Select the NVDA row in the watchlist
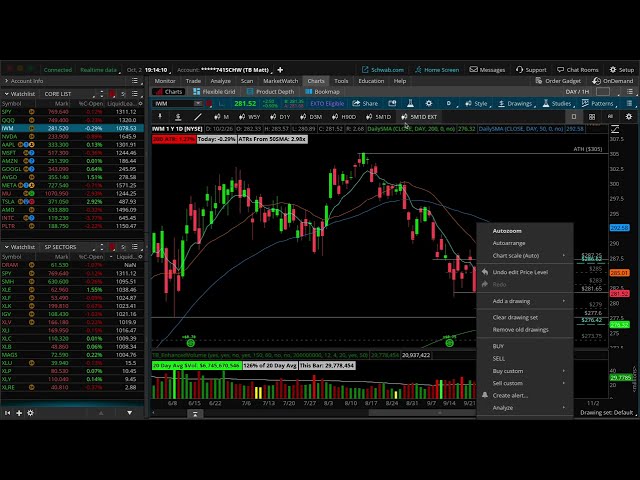Image resolution: width=640 pixels, height=480 pixels. coord(72,136)
